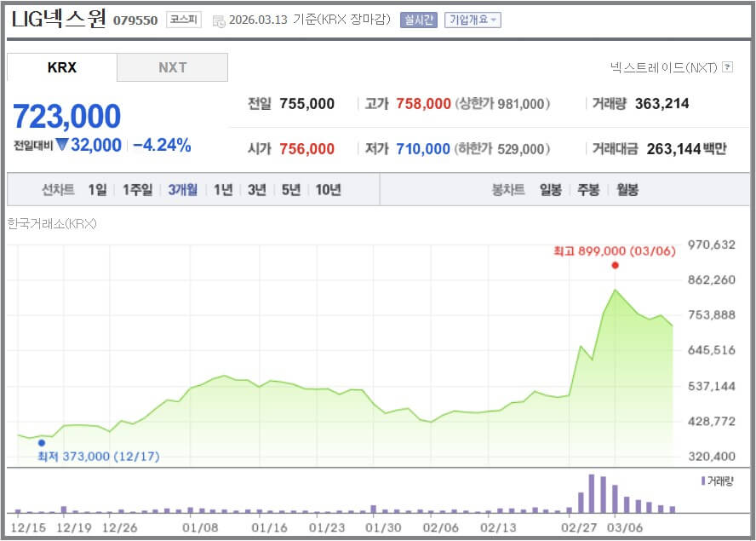This screenshot has height=541, width=756.
Task: Click the red highest price marker dot
Action: coord(615,265)
